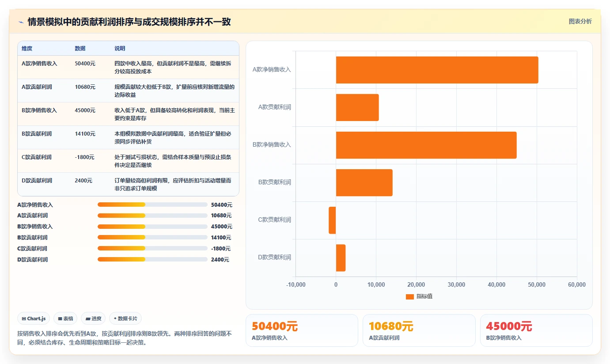The image size is (610, 364).
Task: Click the summary paragraph starting with 按销售收入排序
Action: pos(125,338)
